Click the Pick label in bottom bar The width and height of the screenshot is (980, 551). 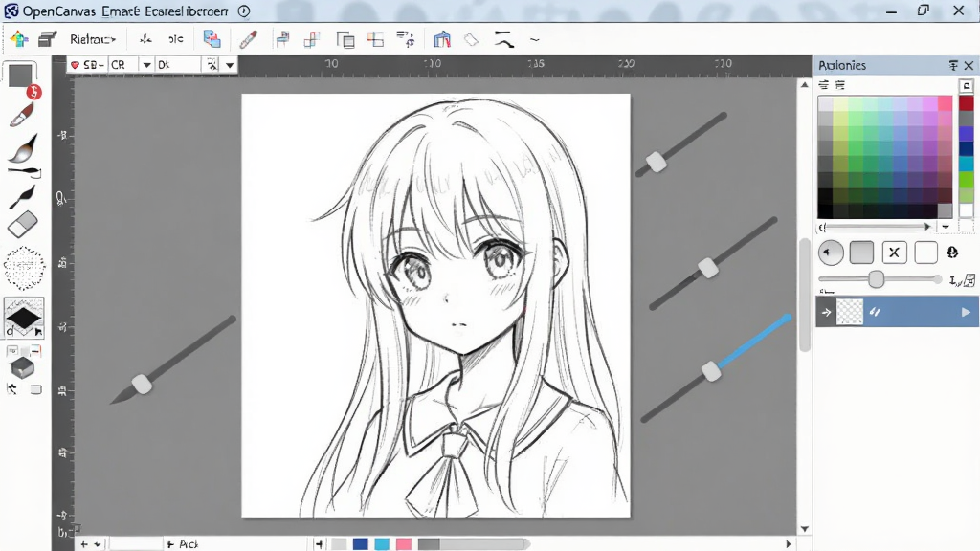click(189, 544)
